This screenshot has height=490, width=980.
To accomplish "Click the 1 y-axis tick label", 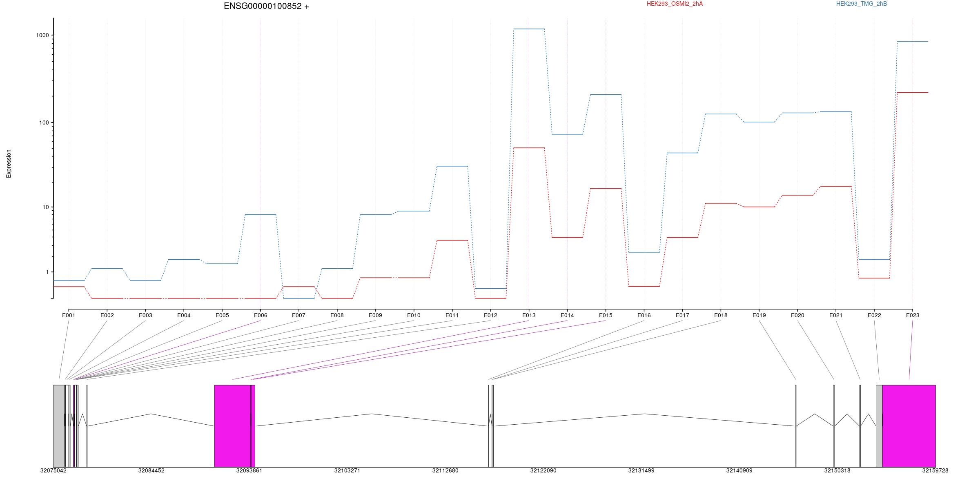I will pyautogui.click(x=47, y=272).
